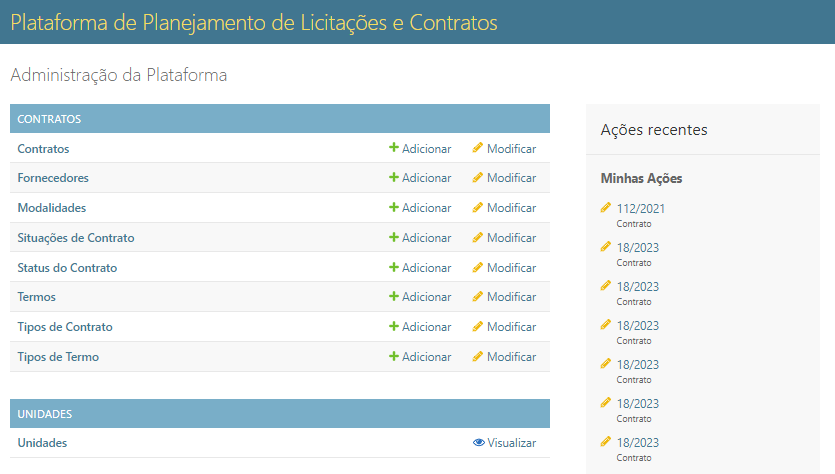Image resolution: width=835 pixels, height=474 pixels.
Task: Click the pencil icon beside 112/2021
Action: coord(605,208)
